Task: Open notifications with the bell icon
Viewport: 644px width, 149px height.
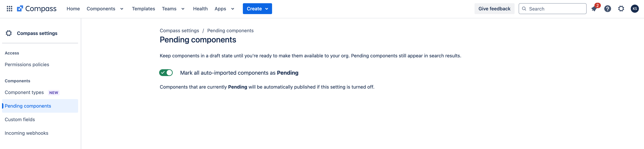Action: point(594,8)
